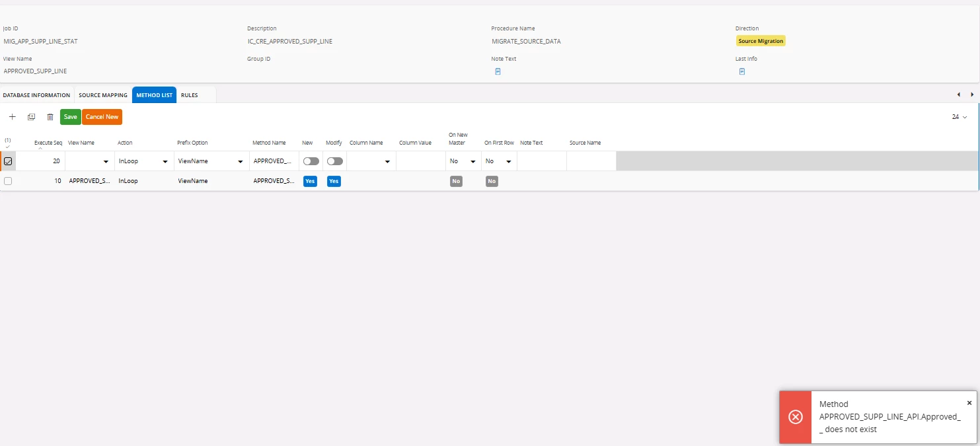Click the APPROVED_S... view name in row 10
This screenshot has width=980, height=446.
click(x=89, y=181)
